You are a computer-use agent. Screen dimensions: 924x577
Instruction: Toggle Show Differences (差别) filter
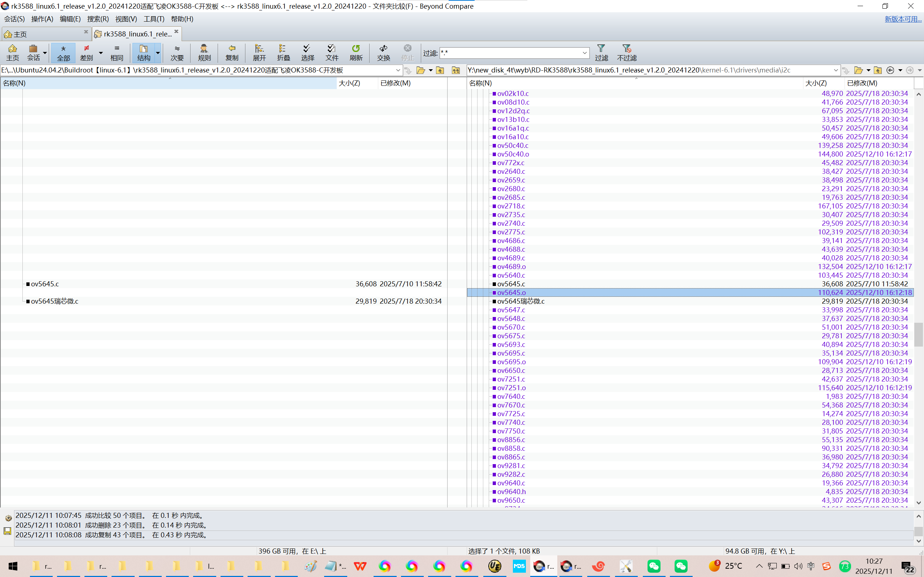[87, 52]
